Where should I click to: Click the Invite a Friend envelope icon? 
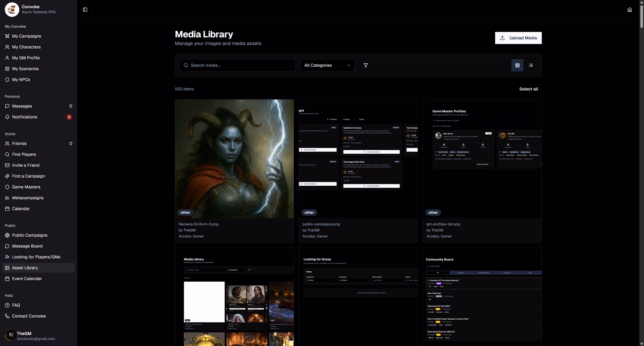tap(7, 165)
